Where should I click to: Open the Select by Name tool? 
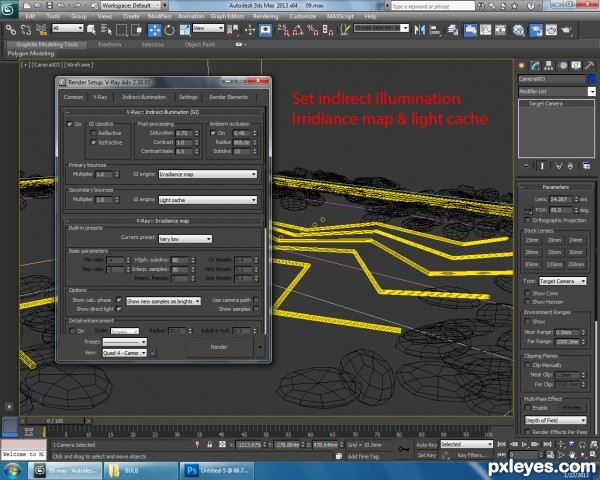106,29
